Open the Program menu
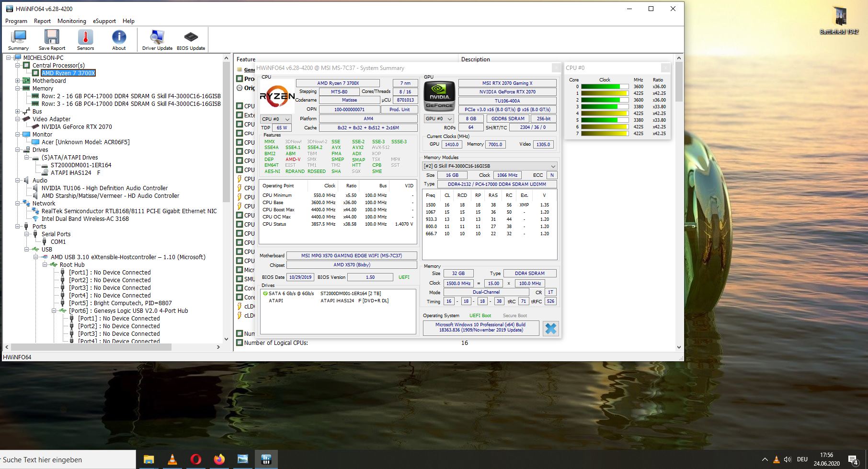Viewport: 868px width, 469px height. 16,21
